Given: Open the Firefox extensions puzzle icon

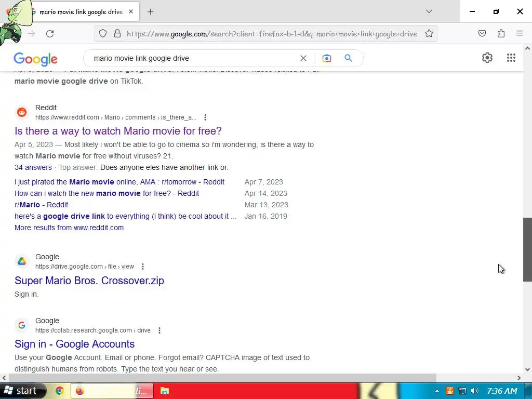Looking at the screenshot, I should [x=501, y=33].
